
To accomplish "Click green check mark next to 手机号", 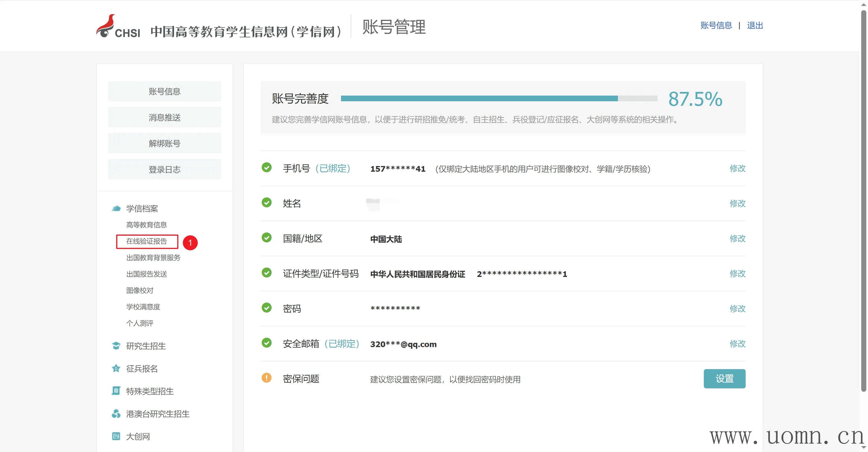I will (x=266, y=167).
